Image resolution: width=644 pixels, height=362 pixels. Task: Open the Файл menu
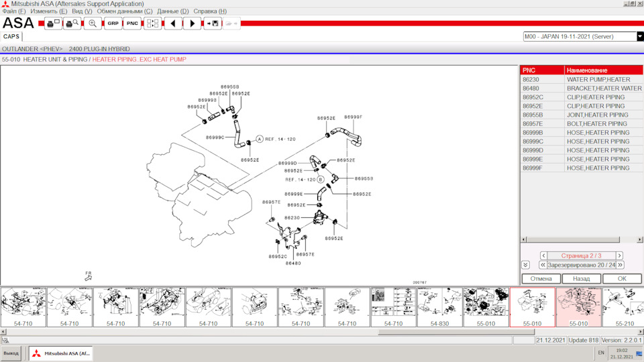[x=13, y=11]
